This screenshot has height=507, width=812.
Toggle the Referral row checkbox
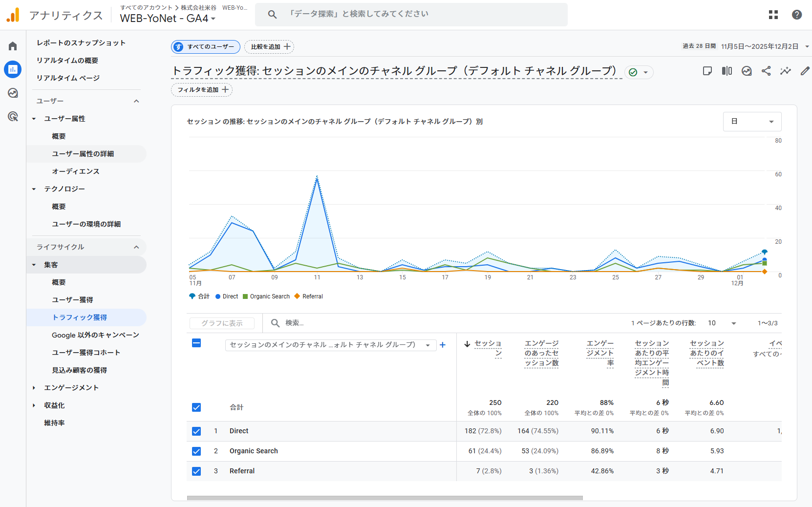[x=196, y=471]
